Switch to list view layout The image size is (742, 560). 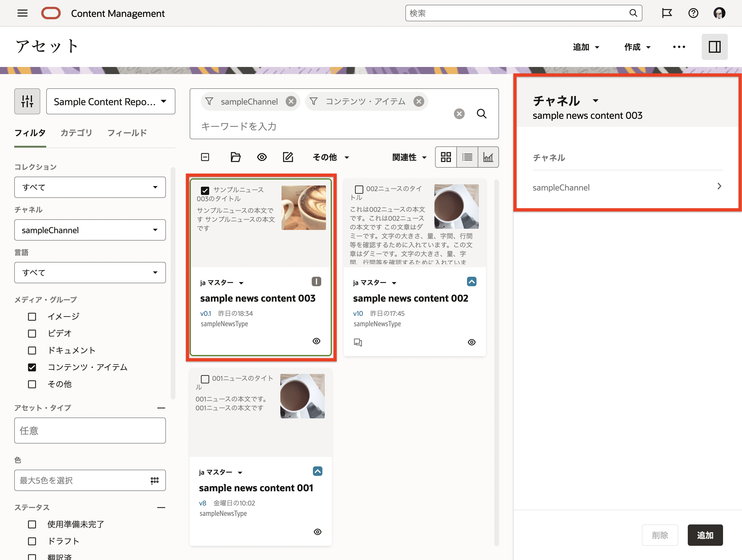pos(467,157)
